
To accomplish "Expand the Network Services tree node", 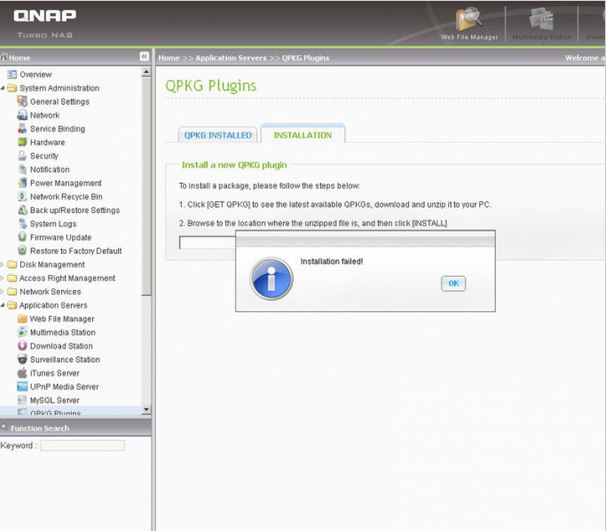I will click(3, 292).
